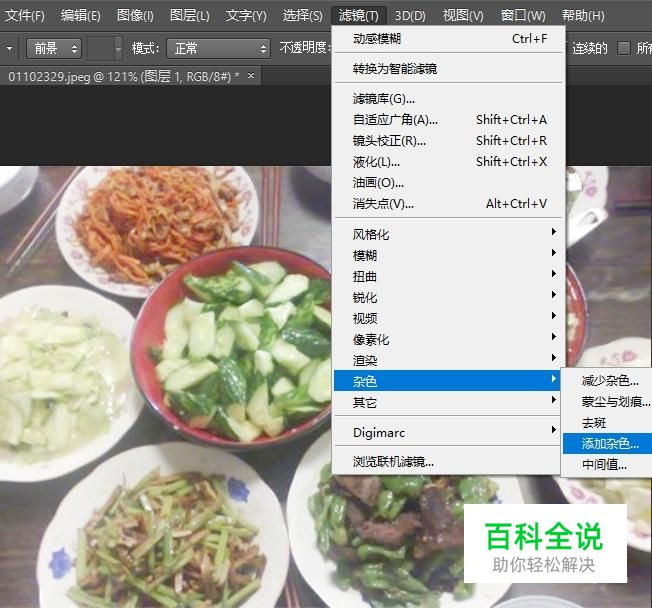Open the 油画(O)... filter

pyautogui.click(x=448, y=183)
